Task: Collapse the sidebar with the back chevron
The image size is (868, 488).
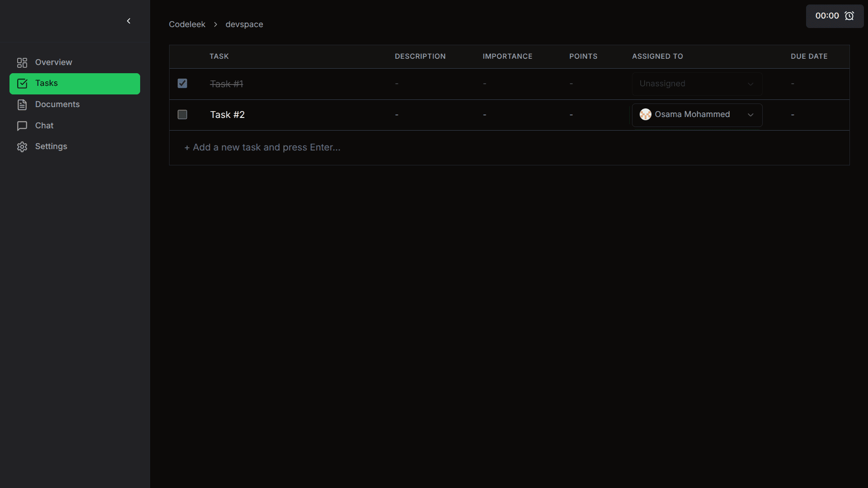Action: click(128, 21)
